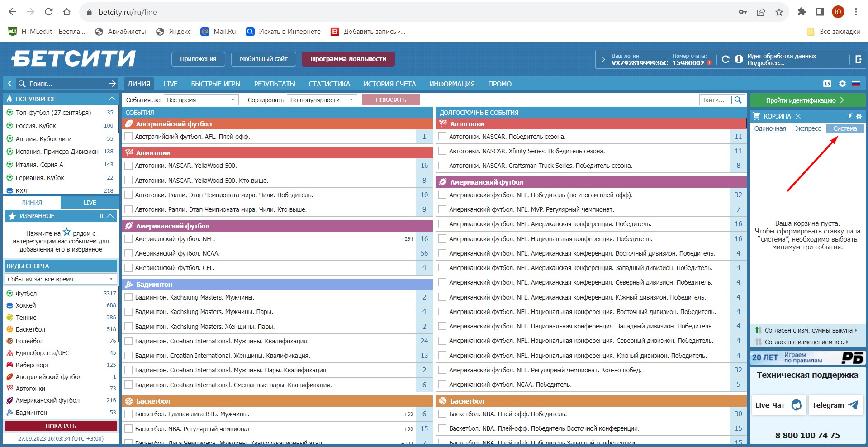Viewport: 868px width, 447px height.
Task: Open the info icon beside data processing message
Action: [739, 59]
